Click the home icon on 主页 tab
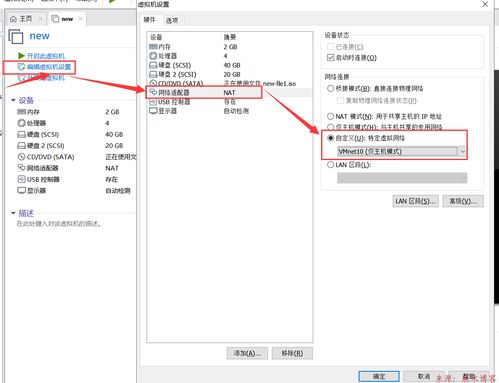 13,19
